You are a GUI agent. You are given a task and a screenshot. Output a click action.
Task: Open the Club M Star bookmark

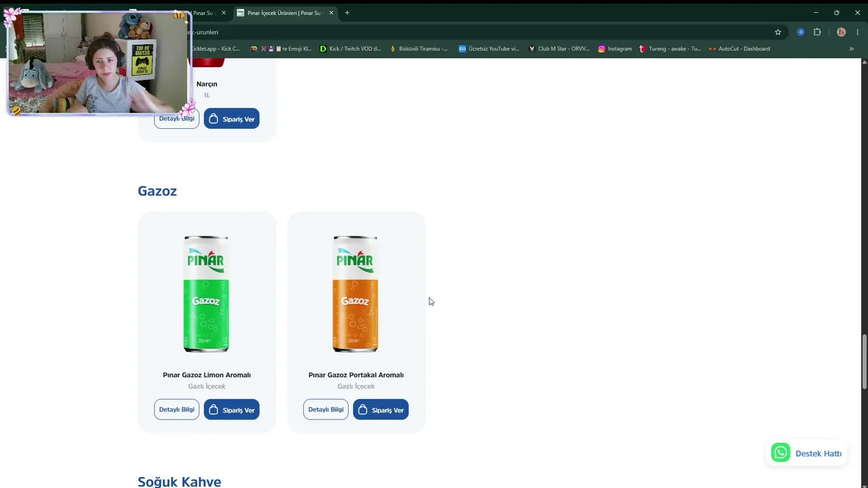[x=559, y=49]
